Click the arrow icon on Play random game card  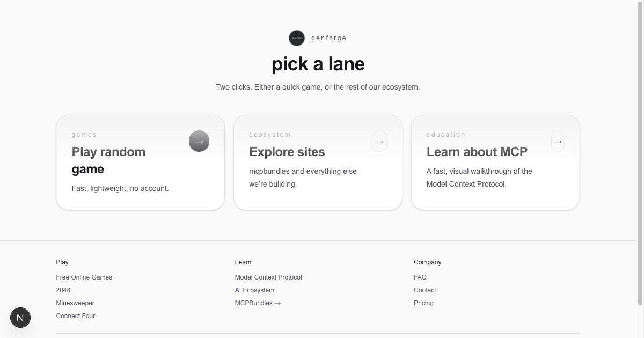point(199,142)
